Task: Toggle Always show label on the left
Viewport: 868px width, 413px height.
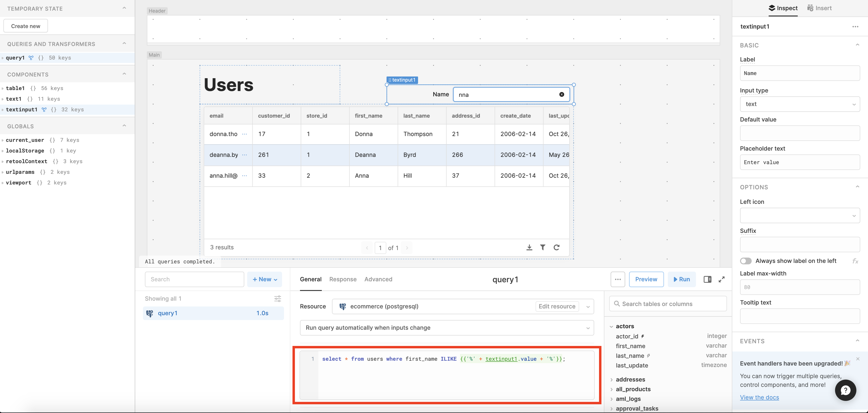Action: [746, 261]
